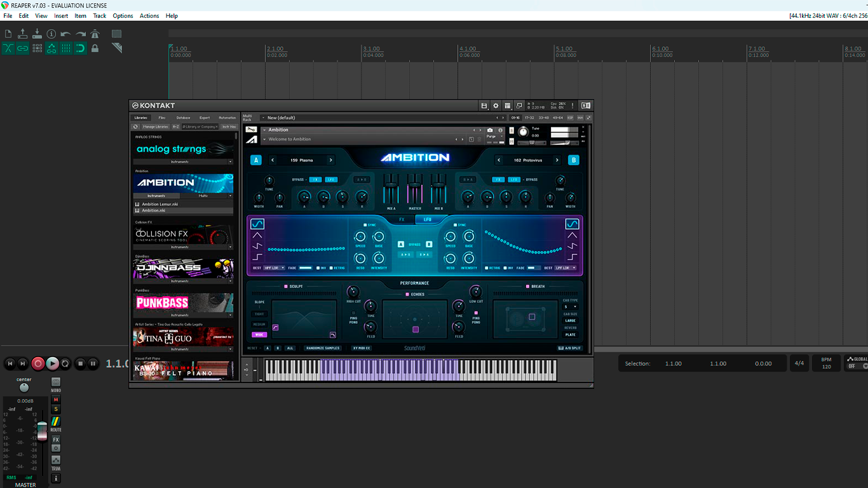Switch to Kontakt Database tab
868x488 pixels.
(x=183, y=118)
